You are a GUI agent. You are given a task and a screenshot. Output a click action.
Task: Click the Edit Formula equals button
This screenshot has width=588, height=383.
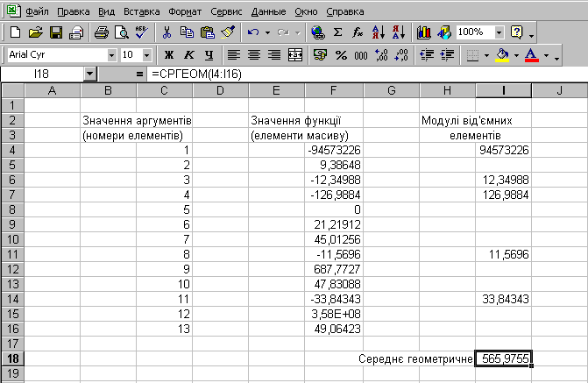point(139,74)
